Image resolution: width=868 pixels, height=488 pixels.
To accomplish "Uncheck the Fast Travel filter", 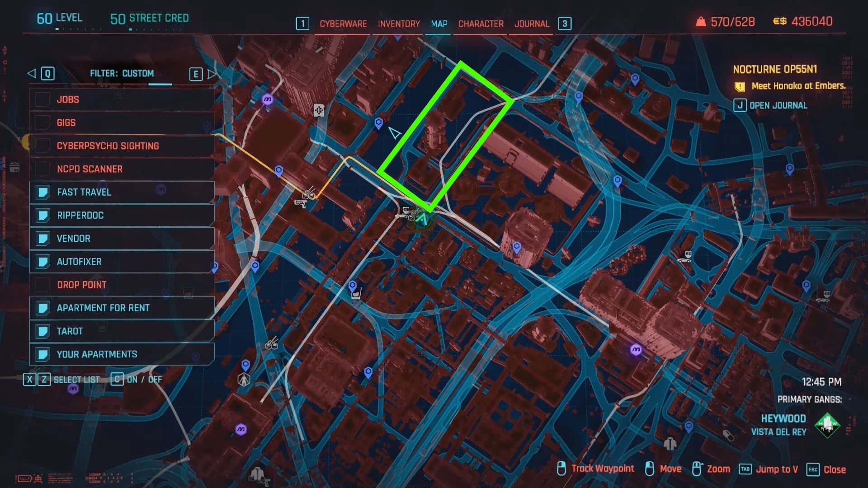I will (42, 192).
